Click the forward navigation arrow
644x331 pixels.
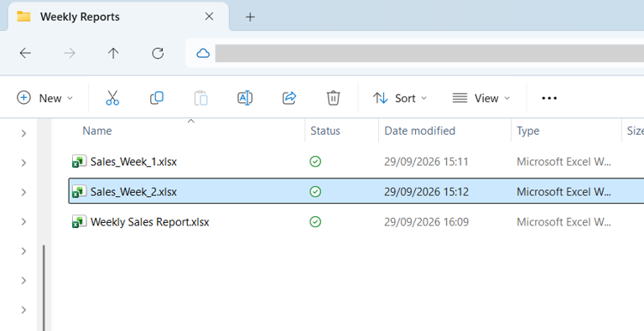coord(70,53)
